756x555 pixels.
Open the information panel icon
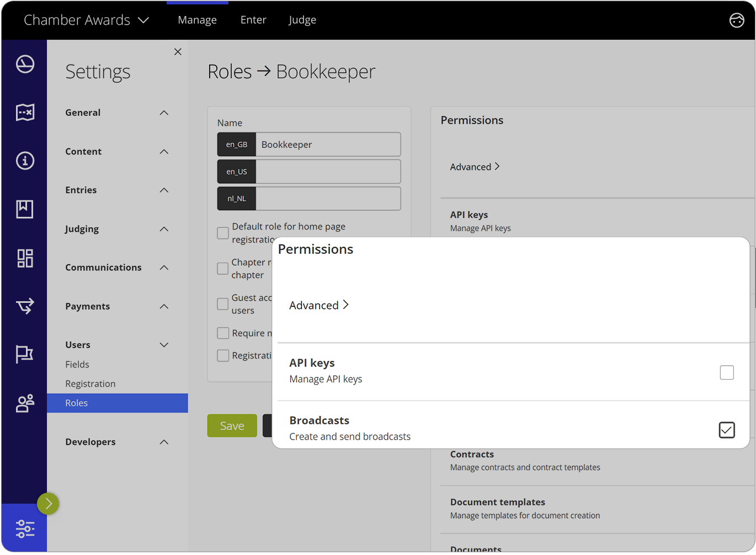(x=24, y=161)
